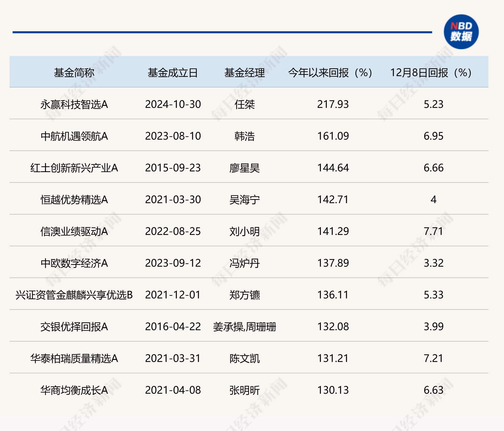The width and height of the screenshot is (504, 431).
Task: Click manager cell 姜承操,周珊珊
Action: pyautogui.click(x=244, y=327)
